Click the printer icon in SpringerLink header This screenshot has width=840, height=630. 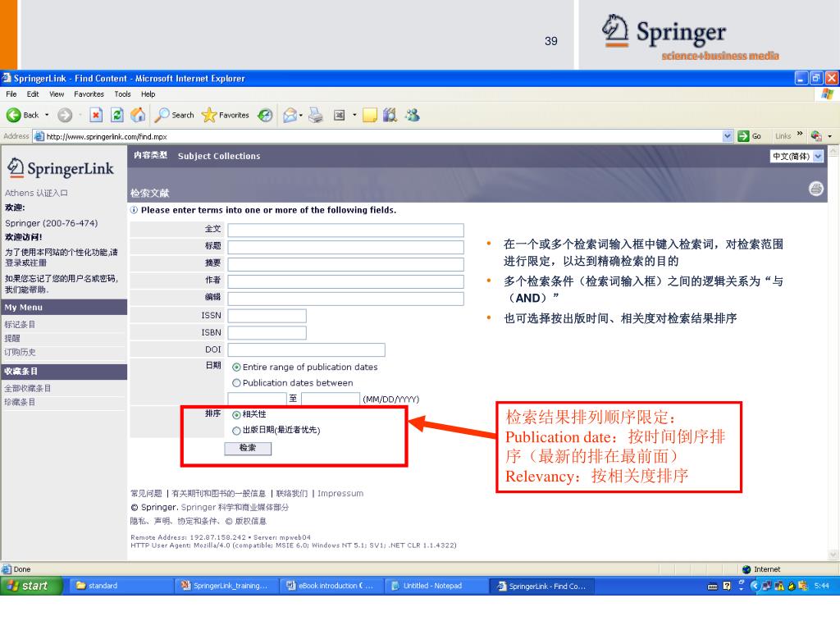816,189
